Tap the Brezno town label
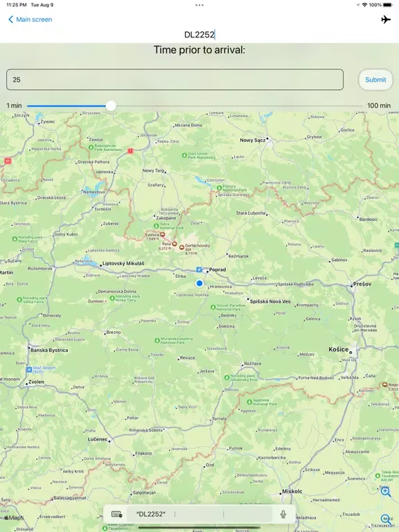The image size is (399, 532). click(114, 332)
